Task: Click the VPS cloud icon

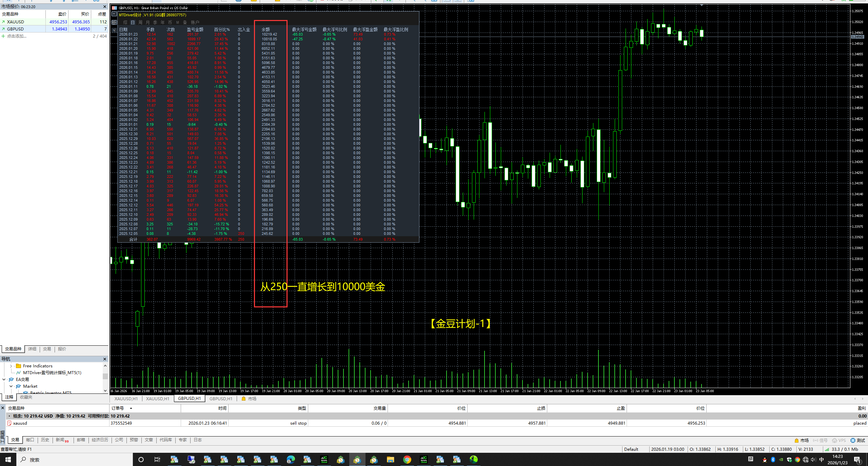Action: [x=834, y=441]
